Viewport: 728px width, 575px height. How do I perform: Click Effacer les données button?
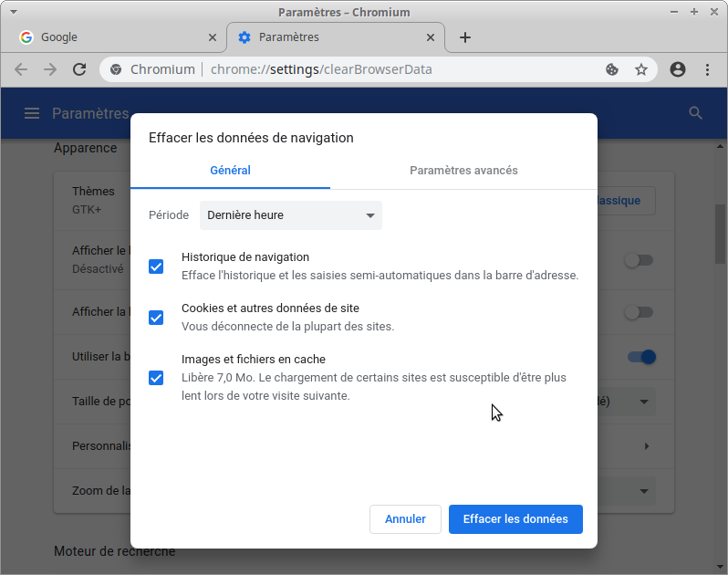[x=515, y=519]
